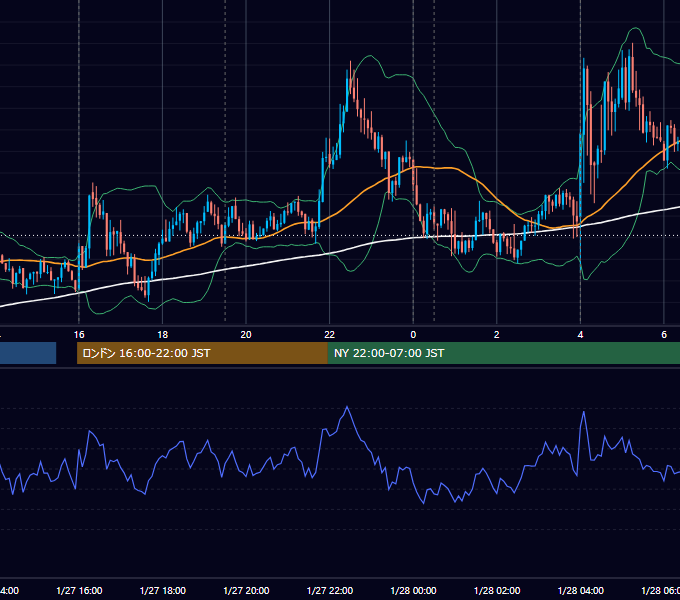The height and width of the screenshot is (600, 680).
Task: Click the blue session bar before London
Action: [28, 353]
